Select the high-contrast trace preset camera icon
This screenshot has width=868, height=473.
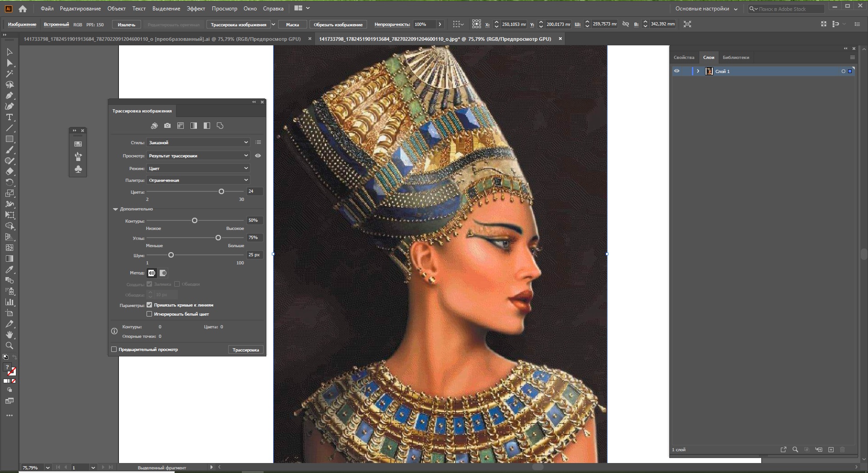pyautogui.click(x=167, y=126)
